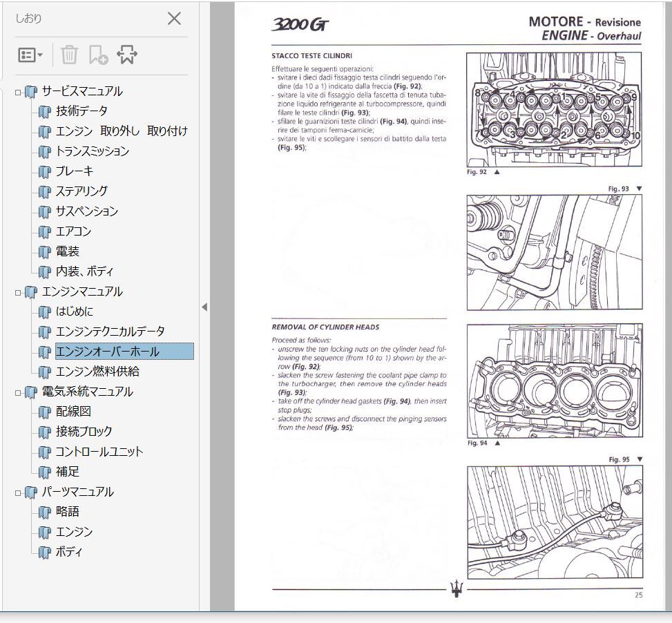The height and width of the screenshot is (623, 672).
Task: Click the find current bookmark star icon
Action: 127,55
